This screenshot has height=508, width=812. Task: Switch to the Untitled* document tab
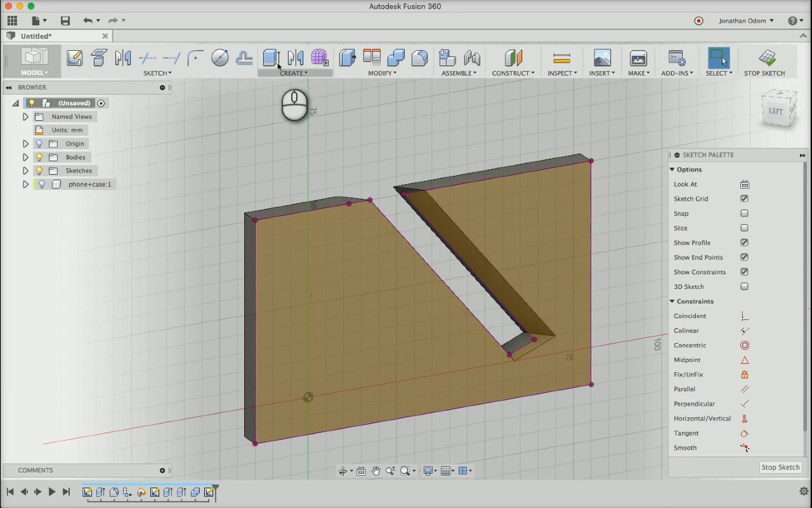coord(37,36)
